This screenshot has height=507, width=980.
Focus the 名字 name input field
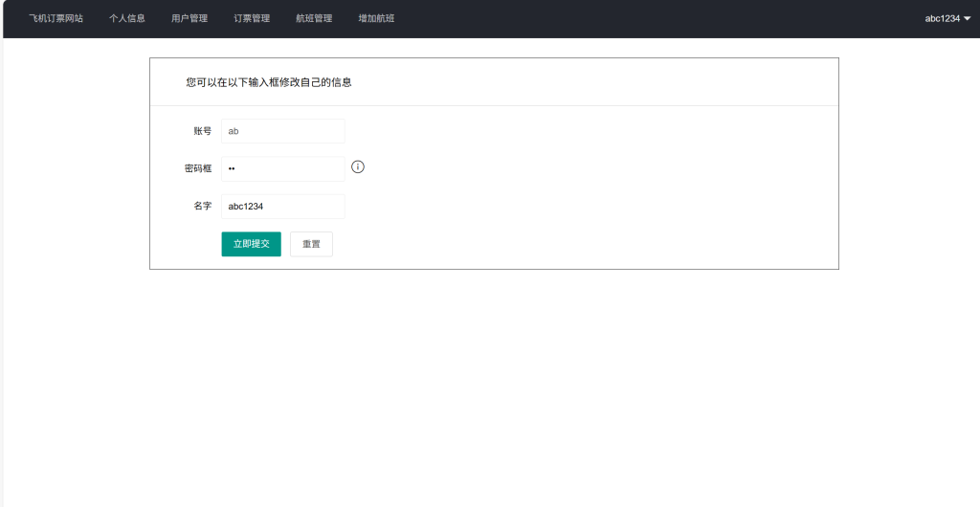click(283, 206)
